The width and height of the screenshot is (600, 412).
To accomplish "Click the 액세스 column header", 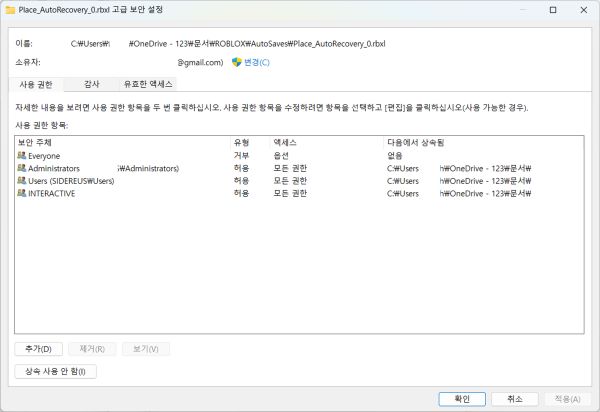I will click(326, 143).
